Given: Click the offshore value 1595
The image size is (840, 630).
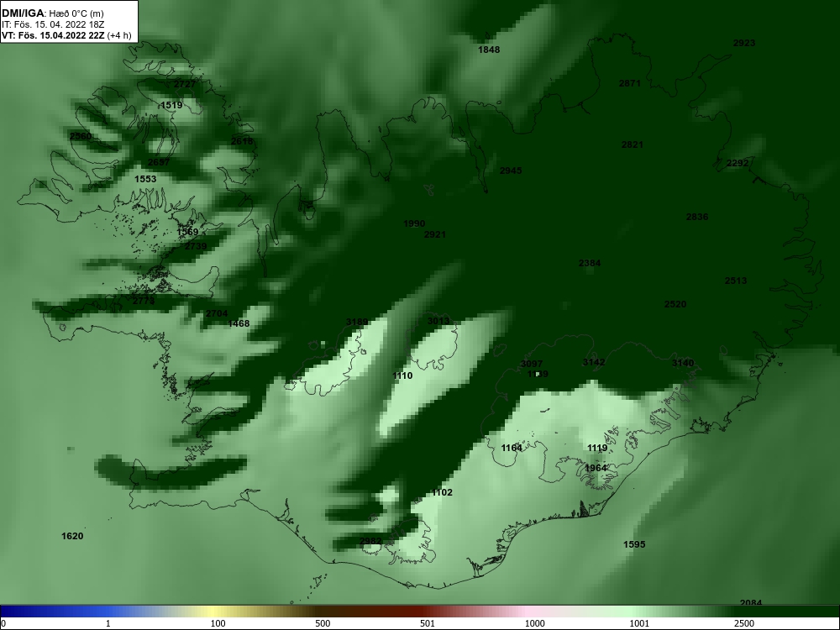Looking at the screenshot, I should 634,545.
